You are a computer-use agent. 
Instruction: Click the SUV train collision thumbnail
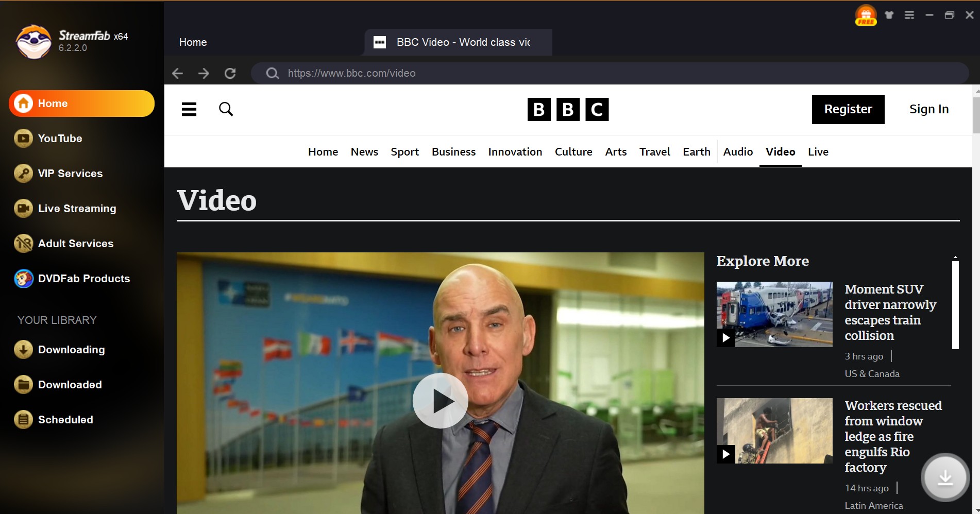(x=774, y=314)
